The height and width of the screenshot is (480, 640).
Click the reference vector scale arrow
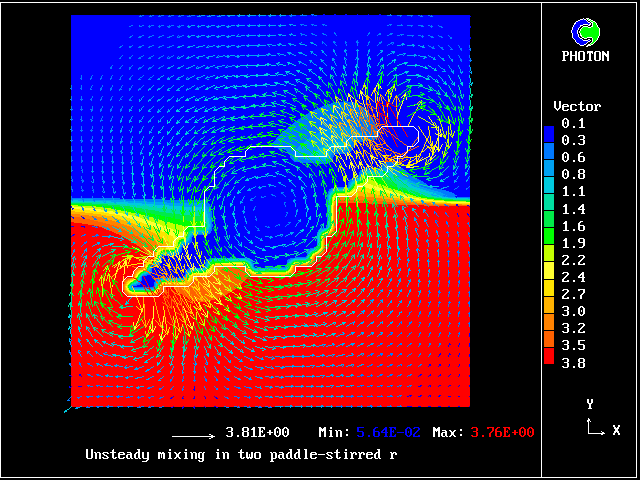coord(194,434)
